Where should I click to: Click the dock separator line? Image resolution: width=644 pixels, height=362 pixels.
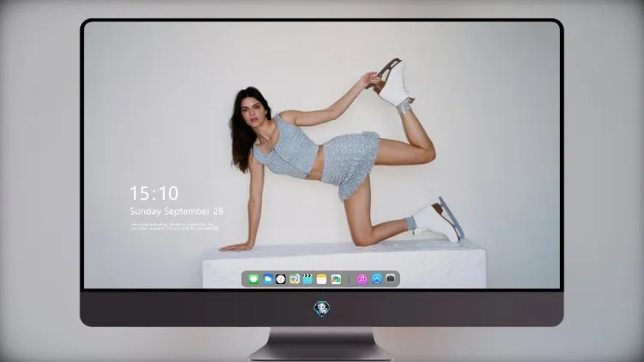(349, 280)
